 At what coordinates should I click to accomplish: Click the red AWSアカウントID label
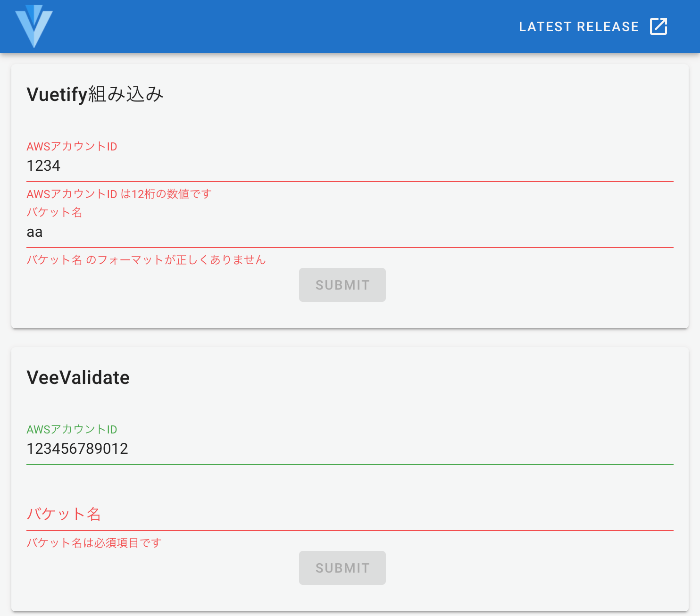72,146
